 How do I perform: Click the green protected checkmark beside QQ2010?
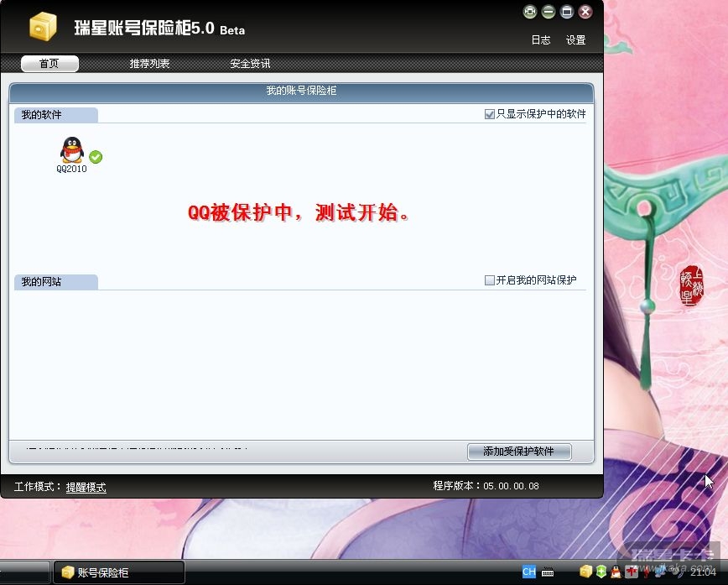(x=96, y=157)
